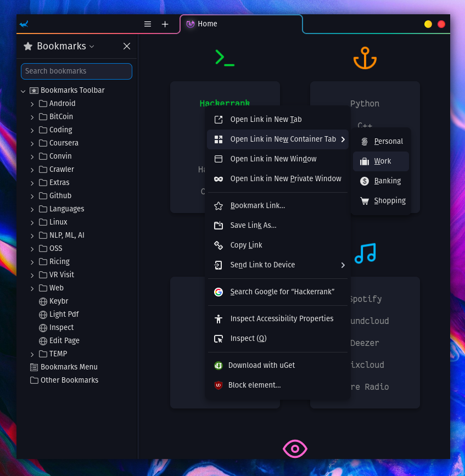
Task: Select Search Google for Hackerrank
Action: click(x=278, y=292)
